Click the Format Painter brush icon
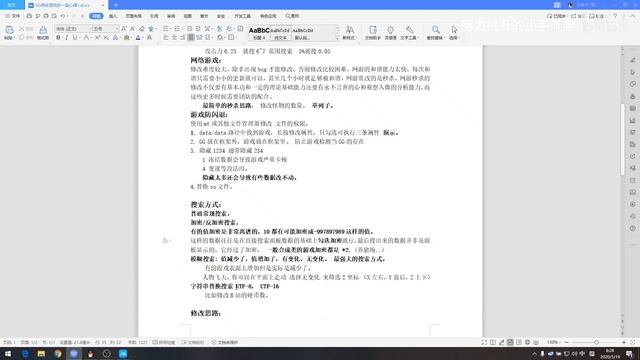Image resolution: width=640 pixels, height=360 pixels. coord(43,30)
